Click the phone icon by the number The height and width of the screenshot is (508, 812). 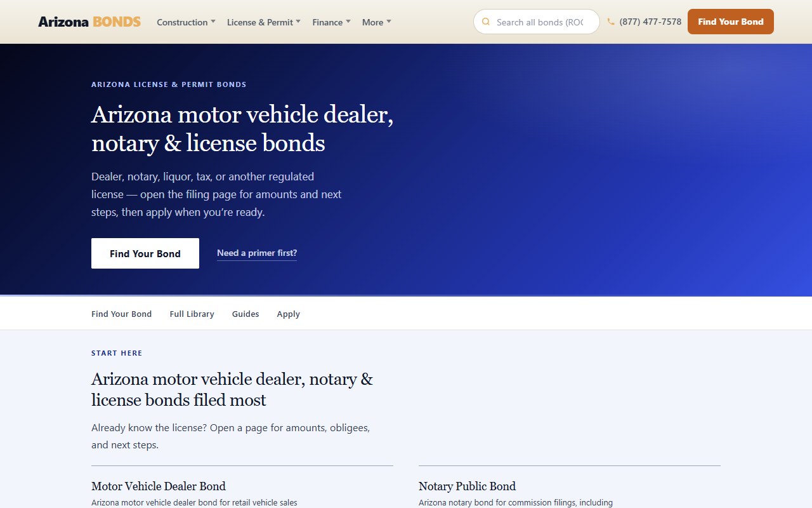(611, 22)
